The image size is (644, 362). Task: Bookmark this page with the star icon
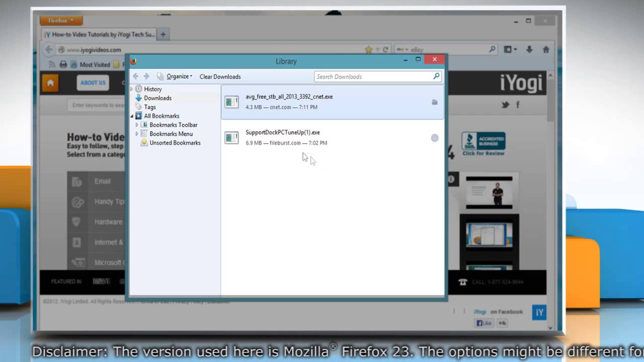(369, 49)
